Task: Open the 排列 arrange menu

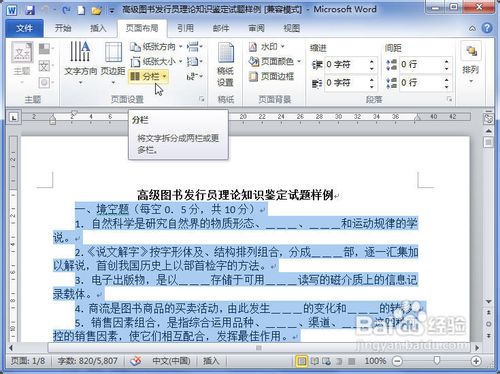Action: pos(471,62)
